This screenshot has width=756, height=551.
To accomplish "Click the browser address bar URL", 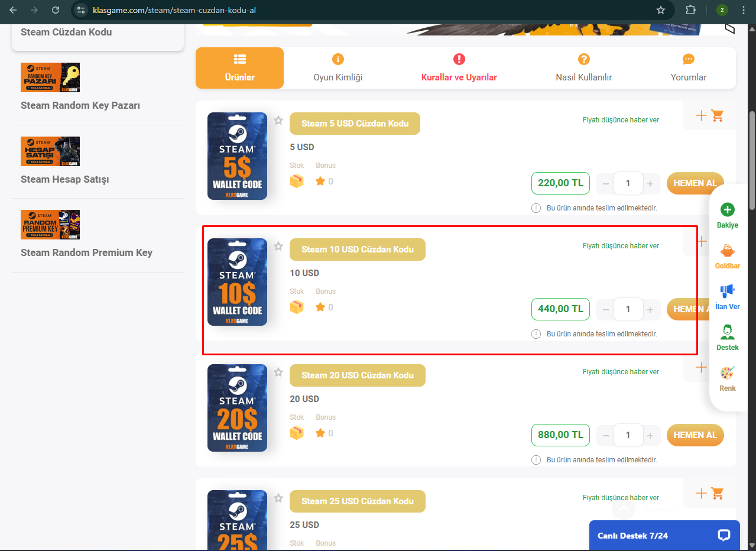I will pos(174,10).
